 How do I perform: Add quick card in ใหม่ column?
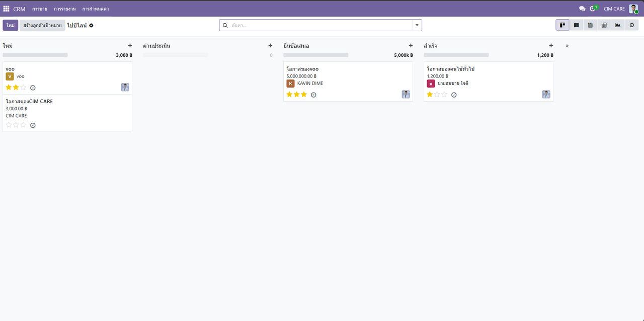(x=130, y=46)
